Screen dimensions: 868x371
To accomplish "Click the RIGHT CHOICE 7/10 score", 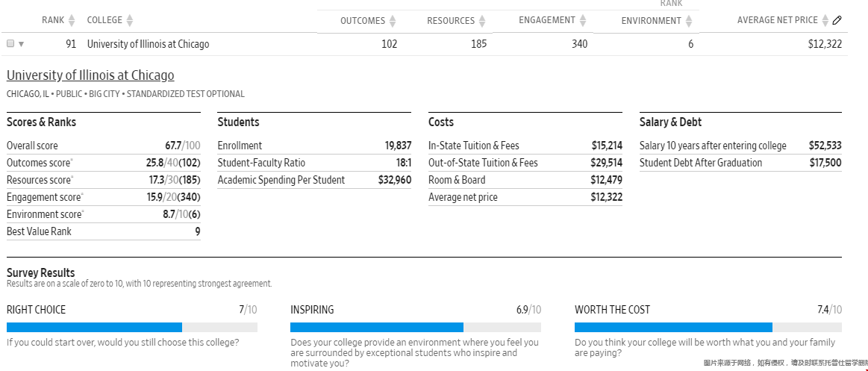I will pos(248,310).
